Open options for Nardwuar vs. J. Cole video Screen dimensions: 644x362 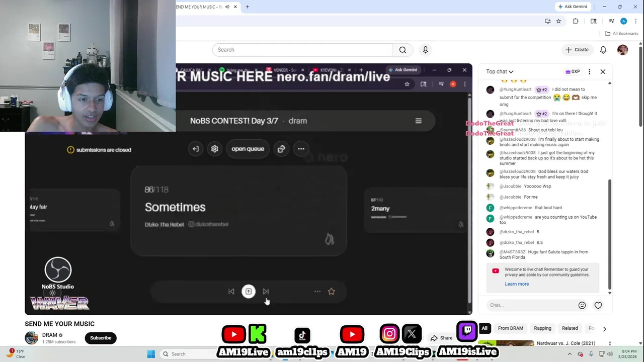pos(610,343)
